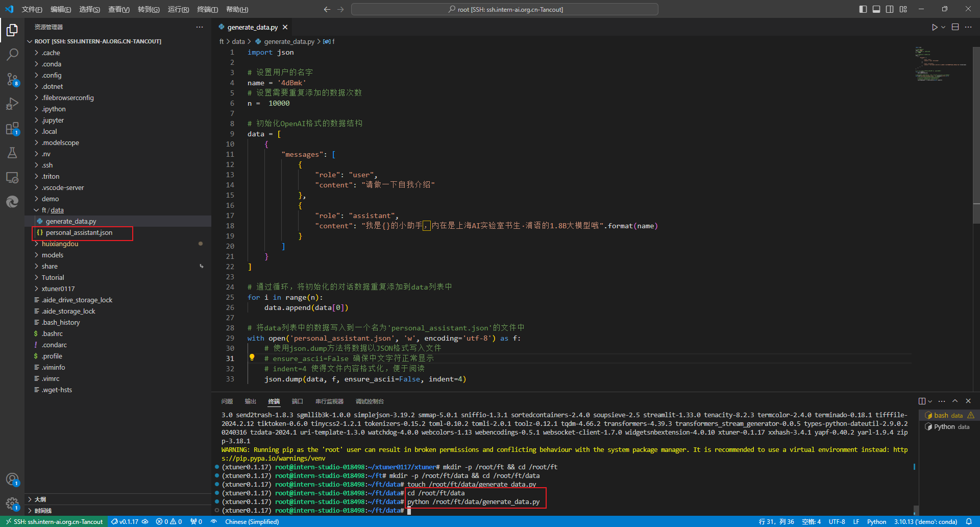Toggle the primary sidebar layout button
This screenshot has width=980, height=527.
pyautogui.click(x=863, y=9)
